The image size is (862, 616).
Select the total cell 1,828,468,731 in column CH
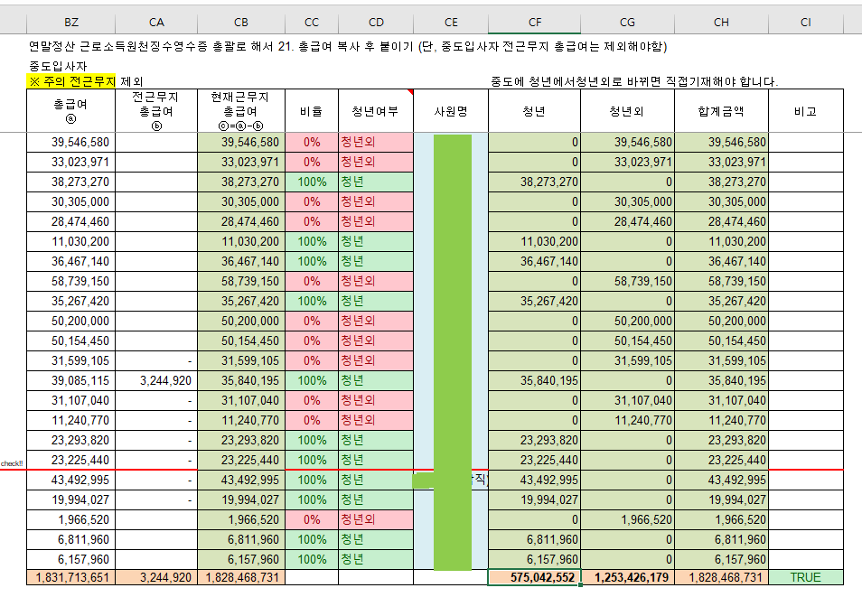pos(720,577)
